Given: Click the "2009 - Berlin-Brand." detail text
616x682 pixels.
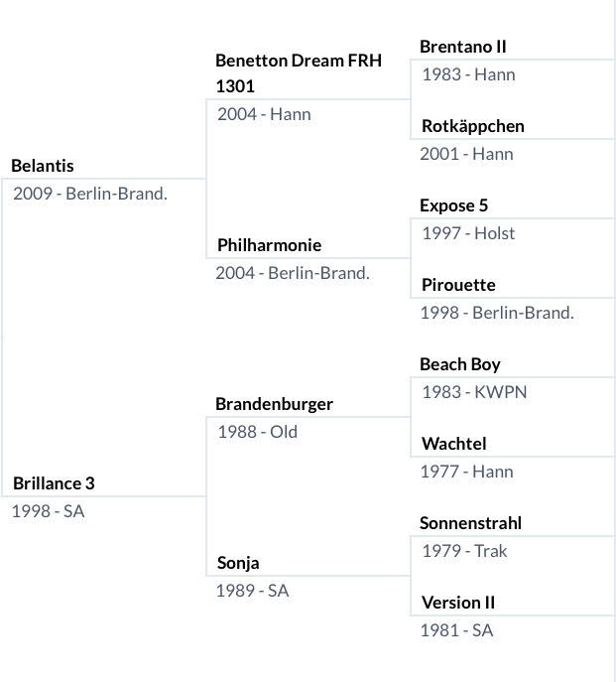Looking at the screenshot, I should tap(90, 194).
